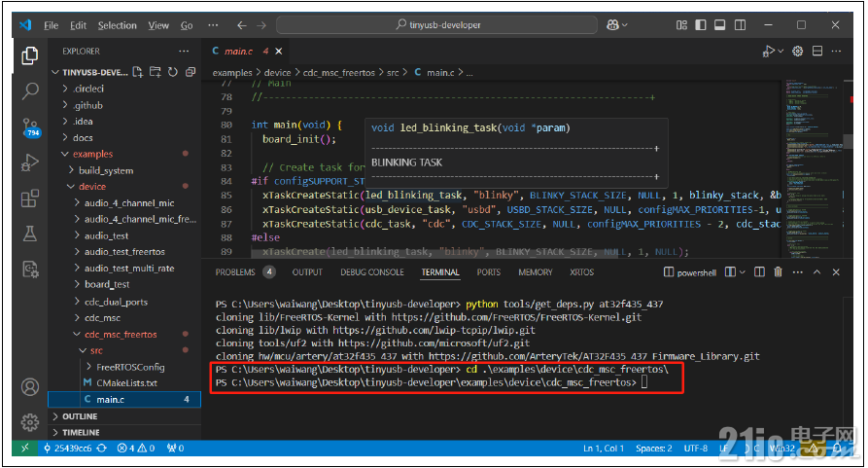Click the tinyusb-developer command center search
The width and height of the screenshot is (868, 468).
tap(436, 25)
